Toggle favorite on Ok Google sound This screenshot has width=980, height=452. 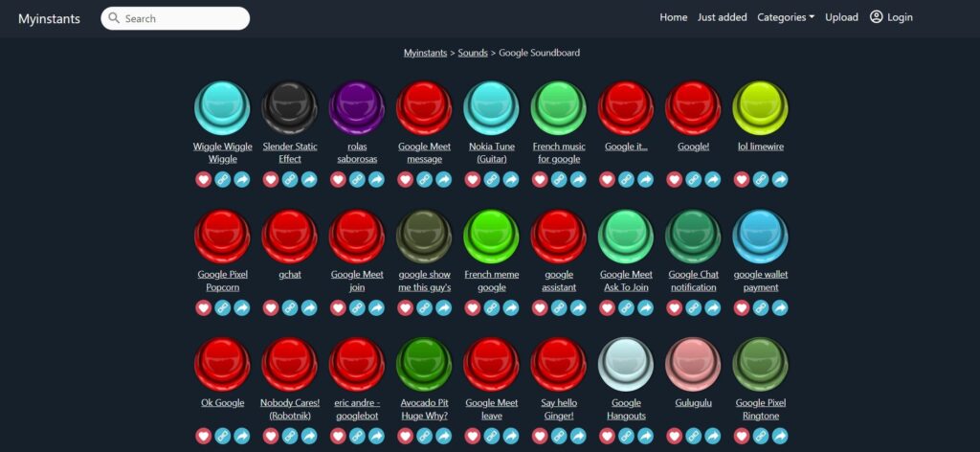[x=203, y=436]
